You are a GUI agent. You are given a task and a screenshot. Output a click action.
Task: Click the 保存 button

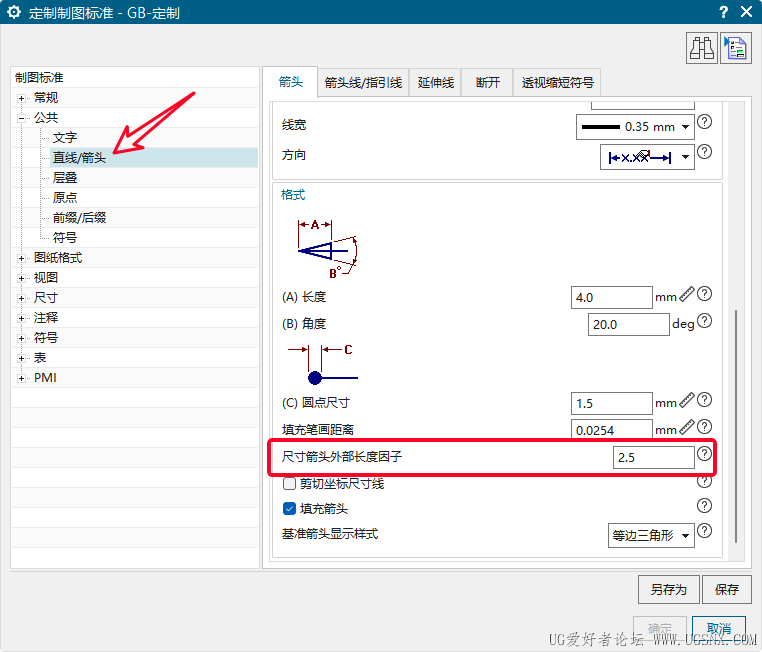coord(727,589)
